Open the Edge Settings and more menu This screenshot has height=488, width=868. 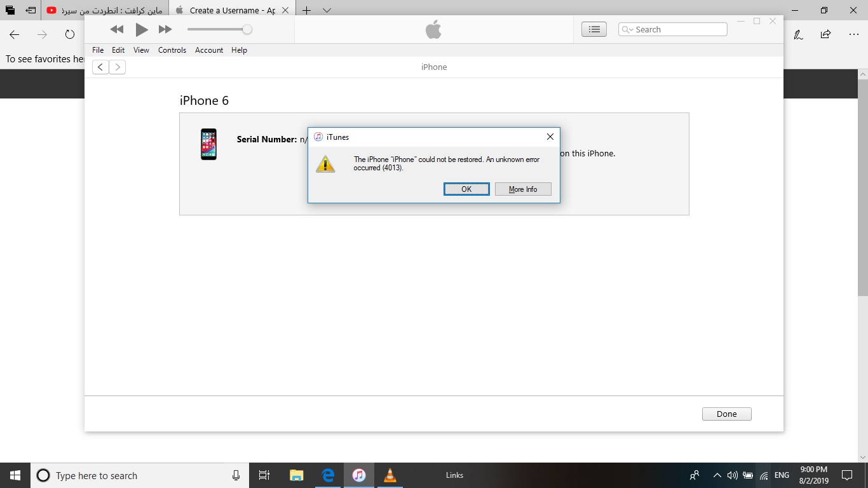[x=853, y=34]
